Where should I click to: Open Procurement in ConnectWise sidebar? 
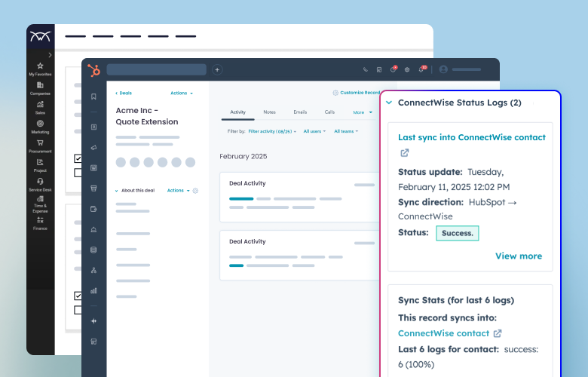coord(40,146)
